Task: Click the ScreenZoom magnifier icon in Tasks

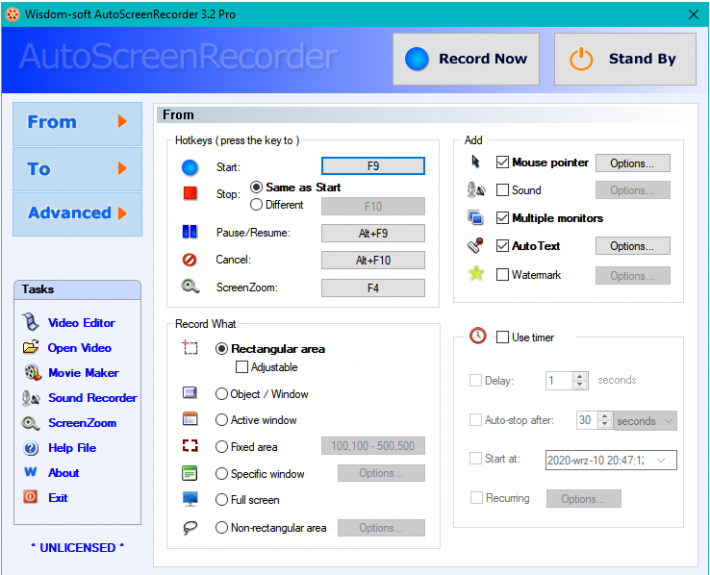Action: [x=31, y=423]
